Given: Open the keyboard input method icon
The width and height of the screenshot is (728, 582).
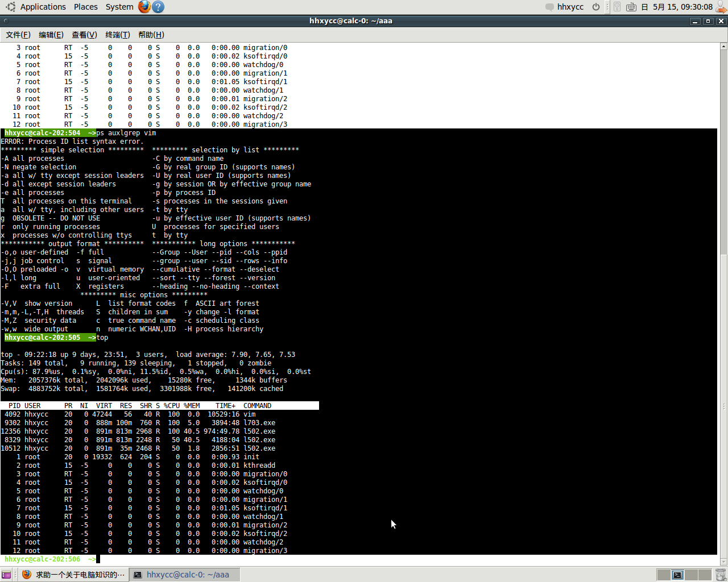Looking at the screenshot, I should 631,7.
